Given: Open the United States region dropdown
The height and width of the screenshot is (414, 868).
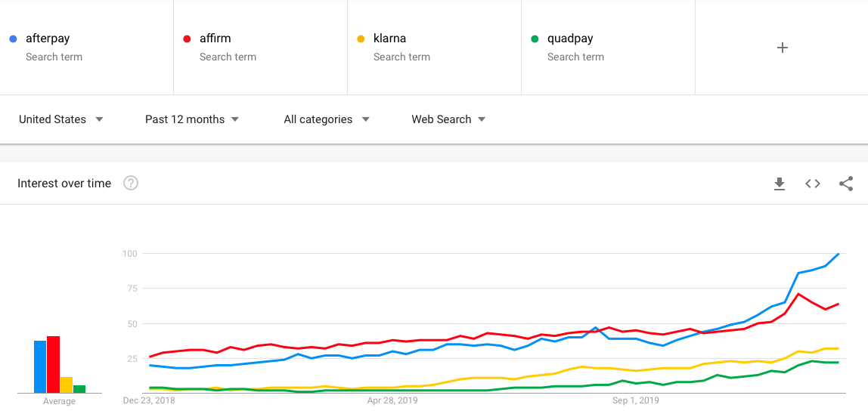Looking at the screenshot, I should point(61,119).
